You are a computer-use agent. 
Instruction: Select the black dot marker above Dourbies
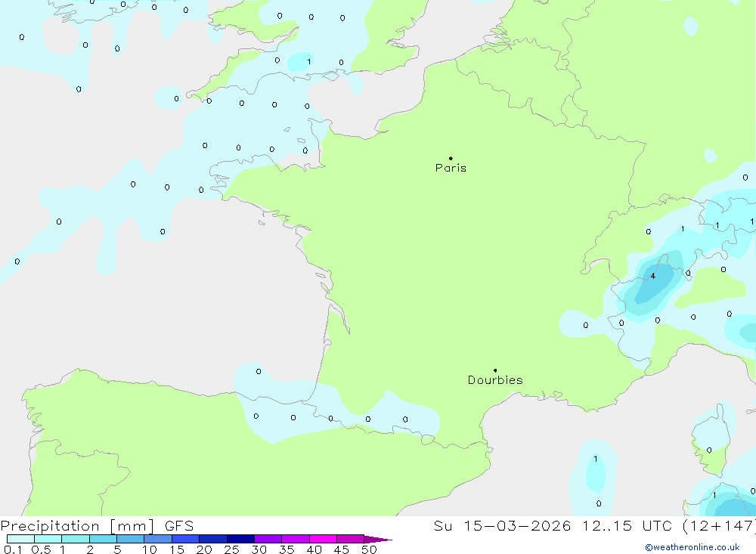(495, 370)
